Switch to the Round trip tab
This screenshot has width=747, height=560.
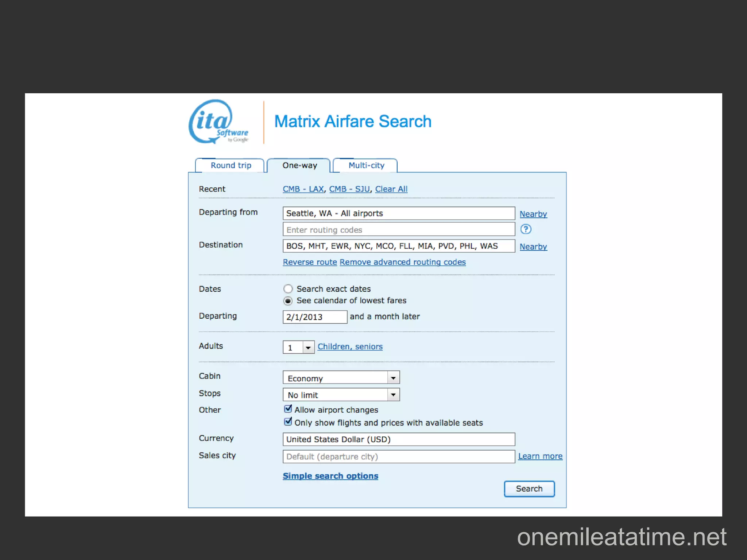[231, 166]
